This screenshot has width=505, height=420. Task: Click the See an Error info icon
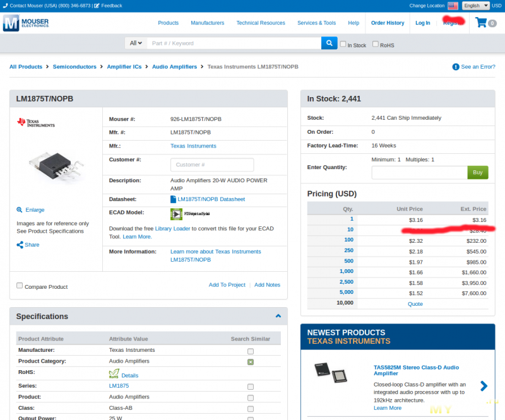[455, 67]
